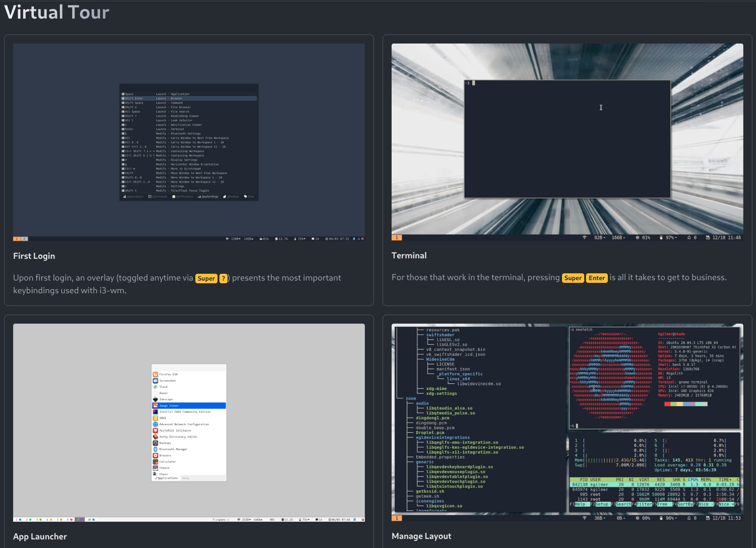Click the Manage Layout heading
Screen dimensions: 756x548
click(x=422, y=536)
